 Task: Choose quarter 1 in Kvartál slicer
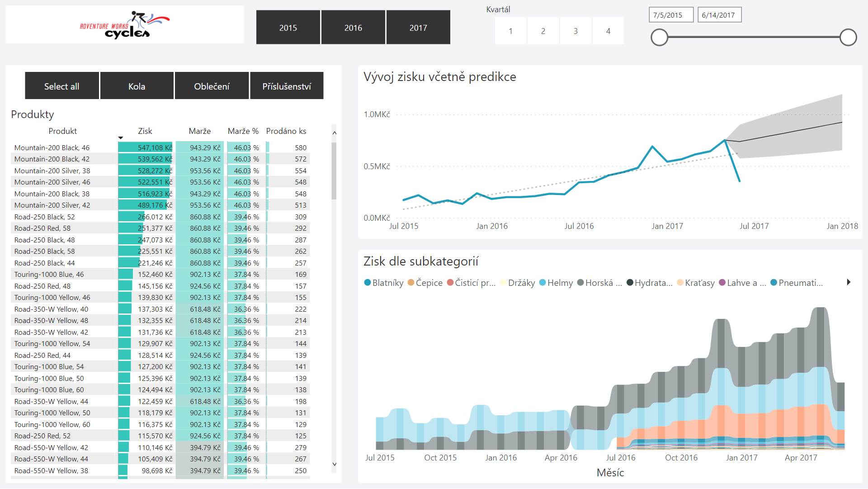click(510, 31)
